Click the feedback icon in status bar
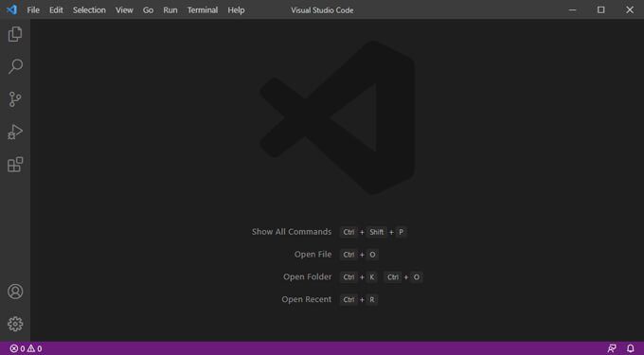644x355 pixels. [x=612, y=348]
